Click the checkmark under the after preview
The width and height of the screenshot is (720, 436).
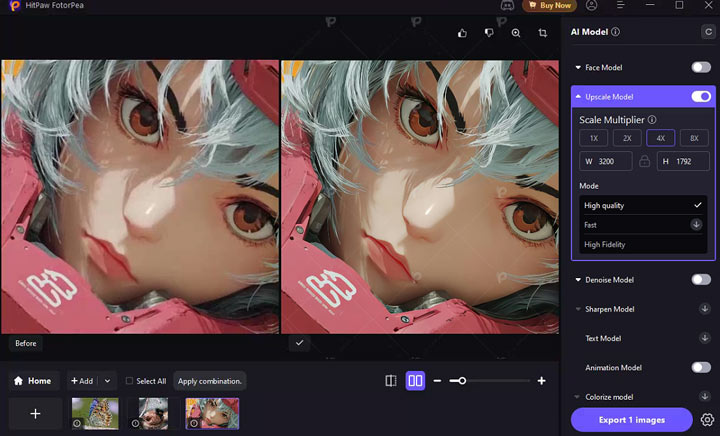pos(299,343)
